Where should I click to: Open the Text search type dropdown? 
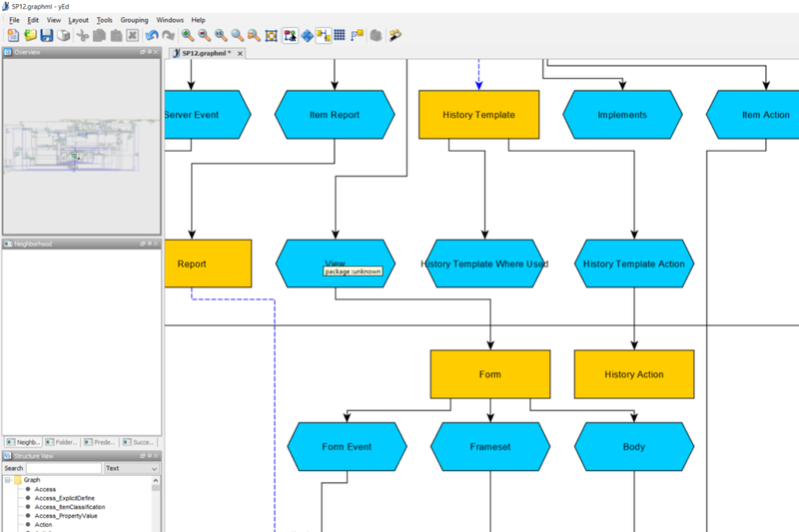(132, 468)
